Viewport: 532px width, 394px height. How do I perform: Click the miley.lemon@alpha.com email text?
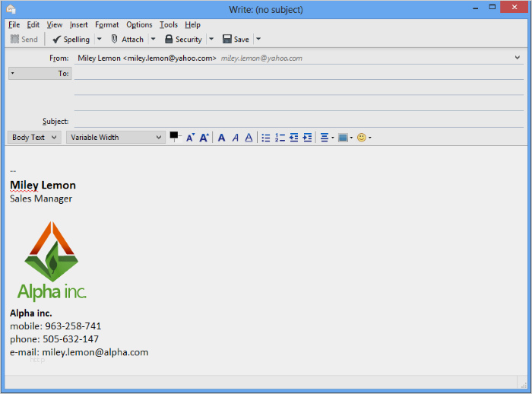95,352
